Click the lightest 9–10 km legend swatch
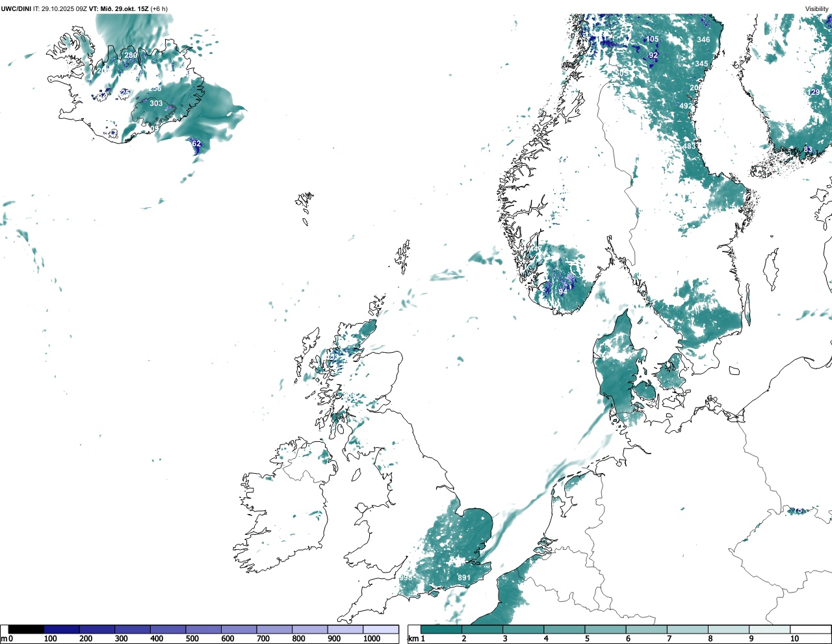The width and height of the screenshot is (832, 644). [x=770, y=629]
